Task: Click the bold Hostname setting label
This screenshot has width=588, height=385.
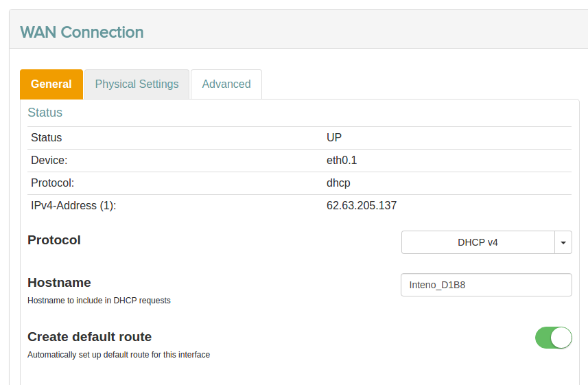Action: (59, 283)
